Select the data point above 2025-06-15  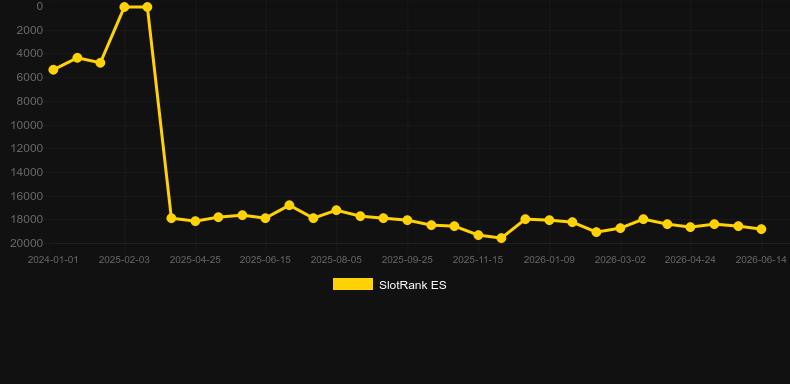265,218
